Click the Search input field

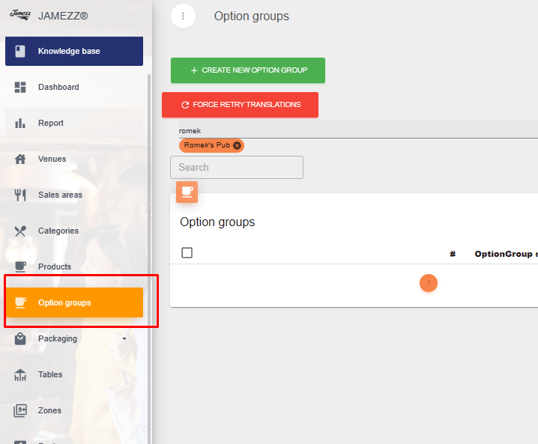click(237, 167)
